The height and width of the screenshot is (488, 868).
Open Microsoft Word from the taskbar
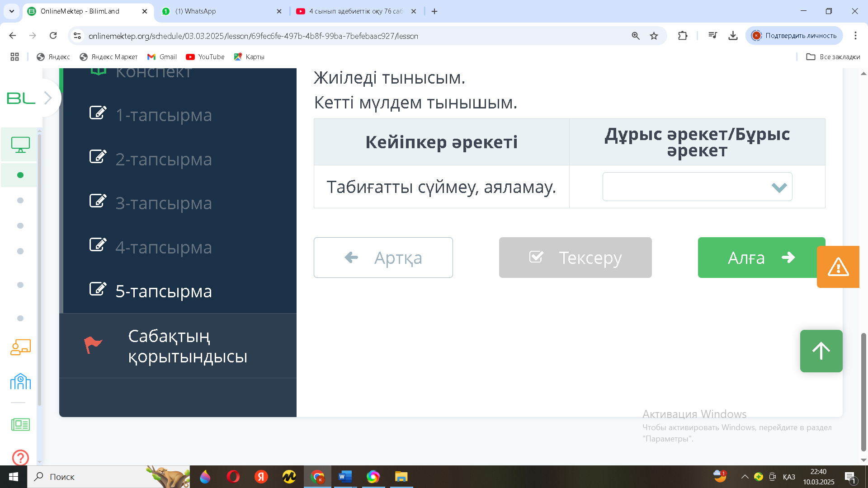(345, 477)
